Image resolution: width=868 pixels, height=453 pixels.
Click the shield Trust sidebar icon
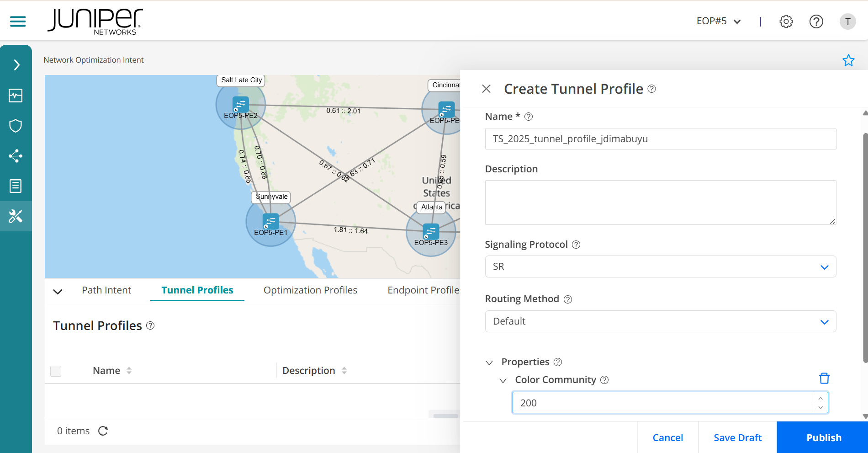(16, 126)
